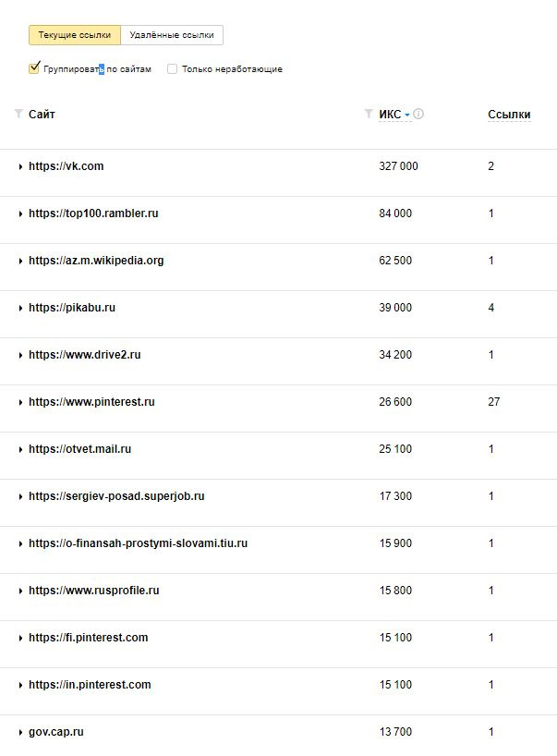Screen dimensions: 557x756
Task: Expand the https://www.rusprofile.ru row arrow
Action: coord(20,591)
